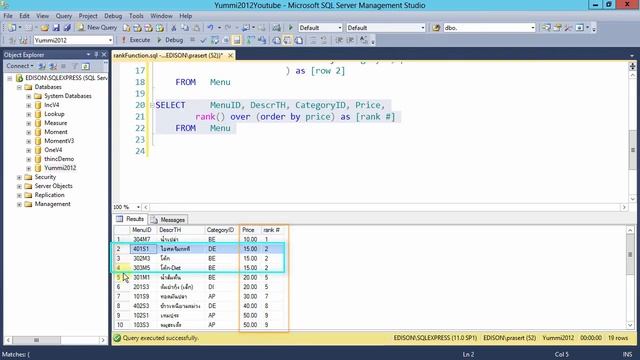Image resolution: width=640 pixels, height=360 pixels.
Task: Select results row header number 7
Action: pos(122,297)
